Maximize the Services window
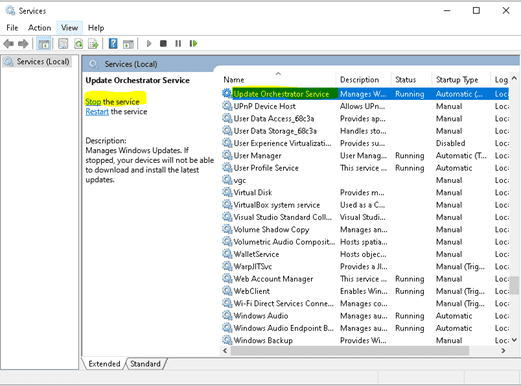The height and width of the screenshot is (386, 521). click(x=476, y=11)
